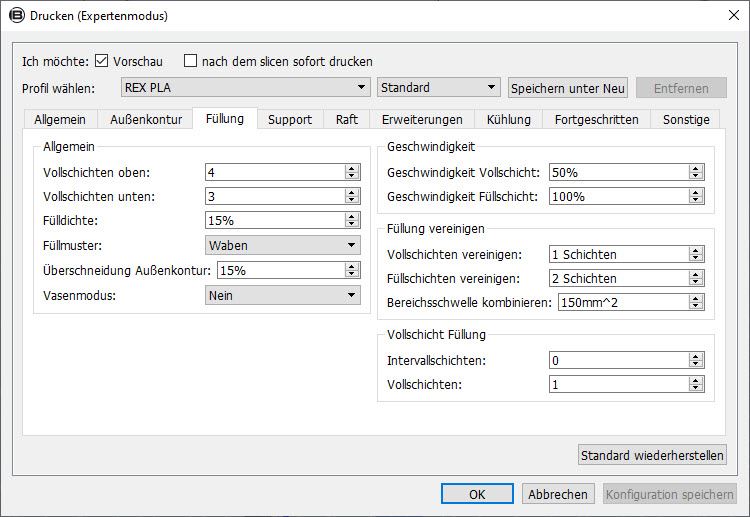Open the Raft tab

(x=346, y=120)
